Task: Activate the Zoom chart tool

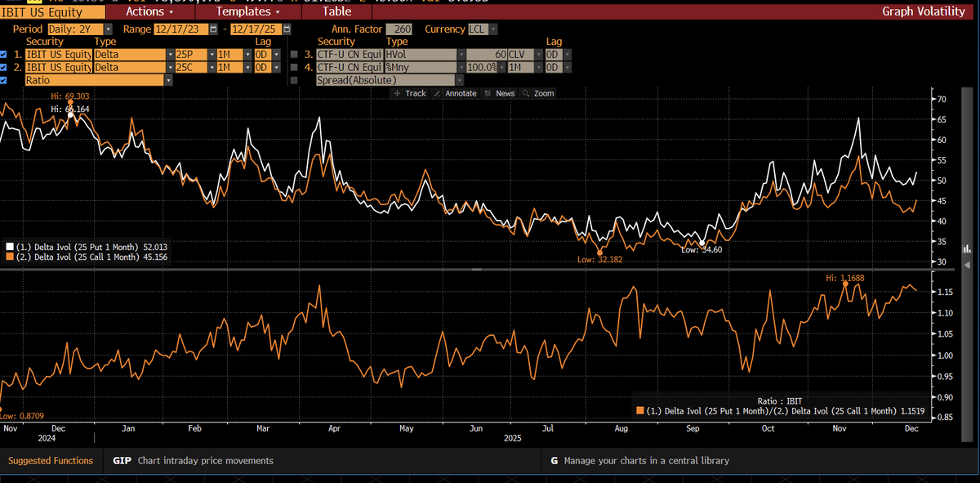Action: click(x=537, y=93)
